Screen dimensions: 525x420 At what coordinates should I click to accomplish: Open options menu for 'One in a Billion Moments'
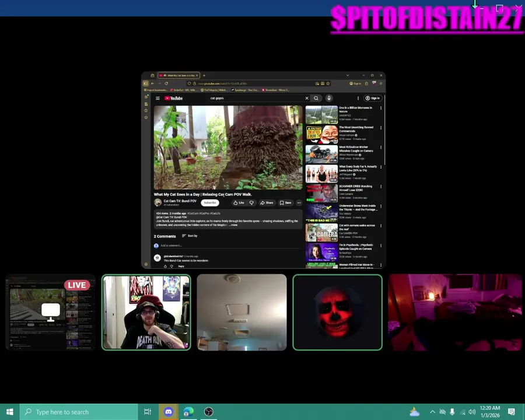click(x=381, y=108)
